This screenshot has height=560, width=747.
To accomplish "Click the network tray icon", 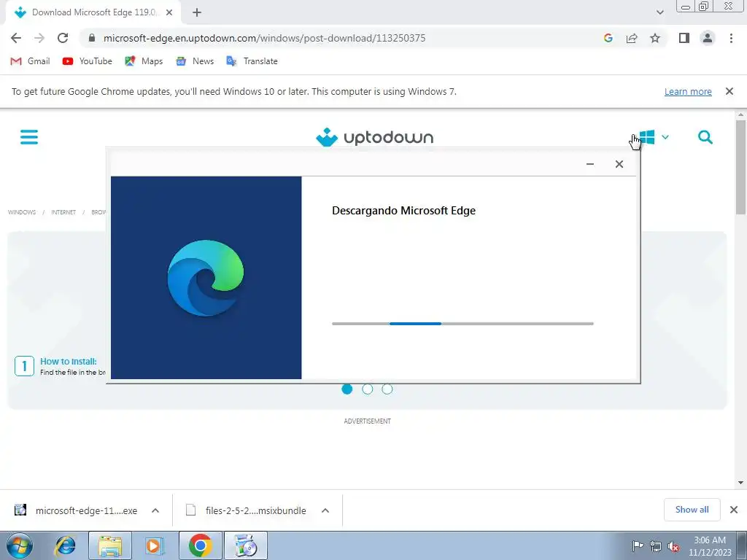I will click(x=656, y=546).
